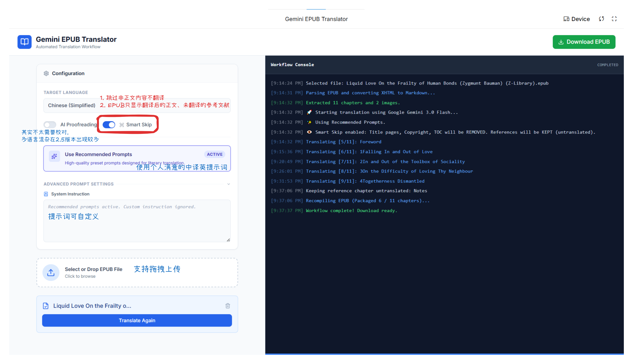Click the Gemini EPUB Translator book logo
This screenshot has width=633, height=364.
24,42
